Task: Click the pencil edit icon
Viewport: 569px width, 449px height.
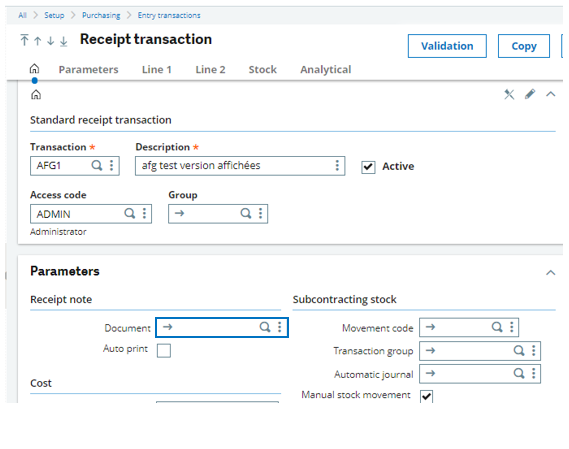Action: 530,94
